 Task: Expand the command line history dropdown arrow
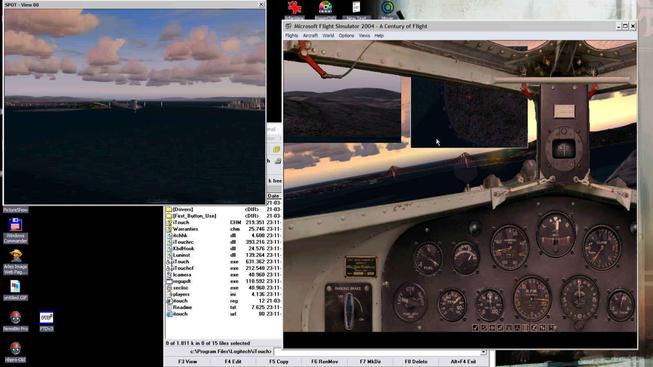point(483,352)
